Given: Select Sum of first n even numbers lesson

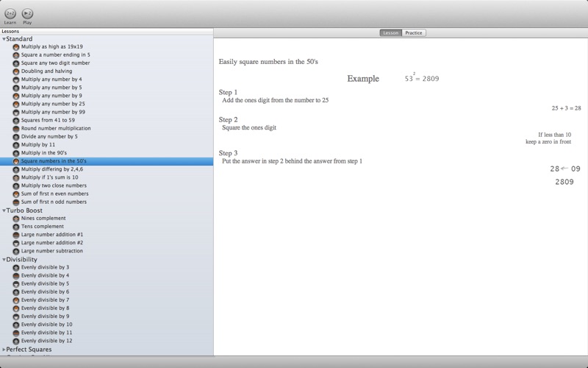Looking at the screenshot, I should 54,194.
